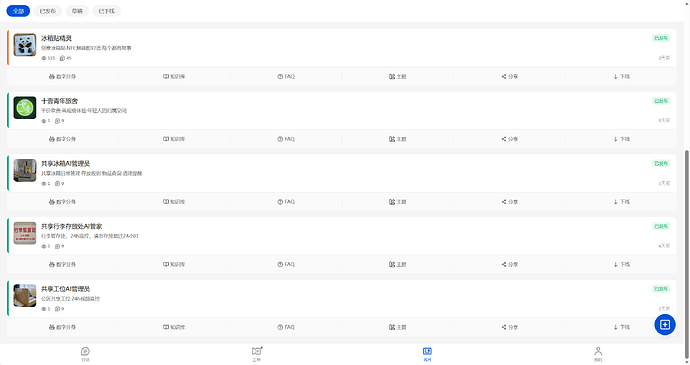Open 主题 for 共享行李存放处AI管家 card
This screenshot has width=690, height=365.
(x=397, y=265)
